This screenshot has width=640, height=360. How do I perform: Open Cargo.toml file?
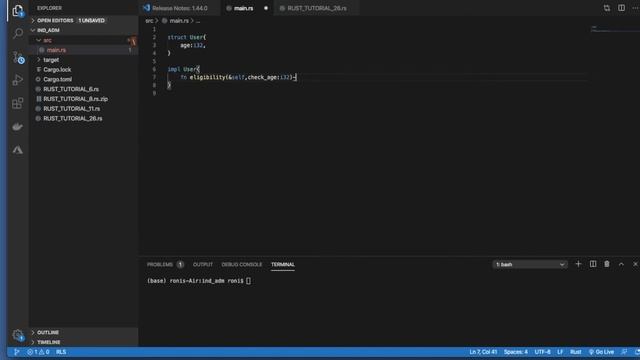click(x=83, y=79)
